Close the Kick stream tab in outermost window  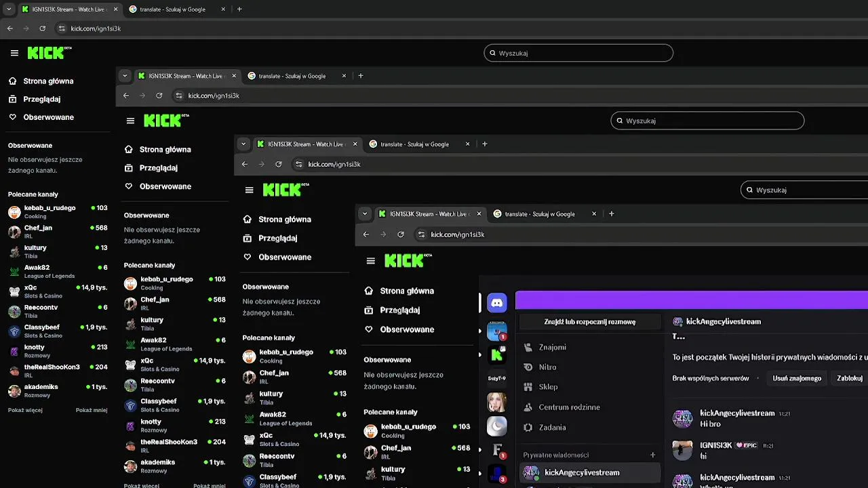point(115,9)
